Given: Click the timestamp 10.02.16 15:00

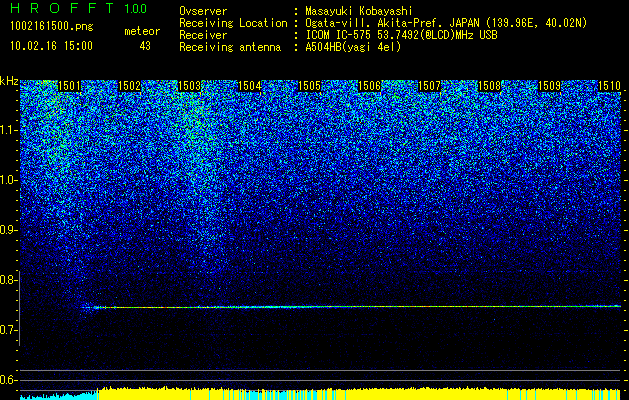Looking at the screenshot, I should (x=52, y=46).
